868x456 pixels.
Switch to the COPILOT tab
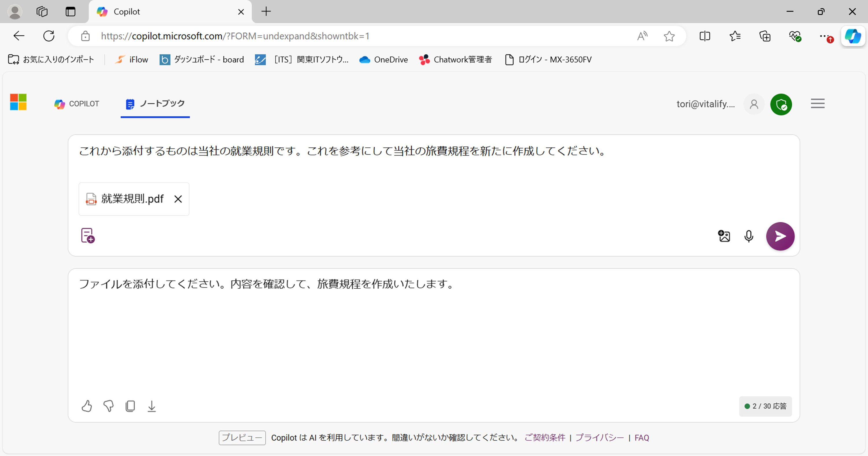pos(77,104)
